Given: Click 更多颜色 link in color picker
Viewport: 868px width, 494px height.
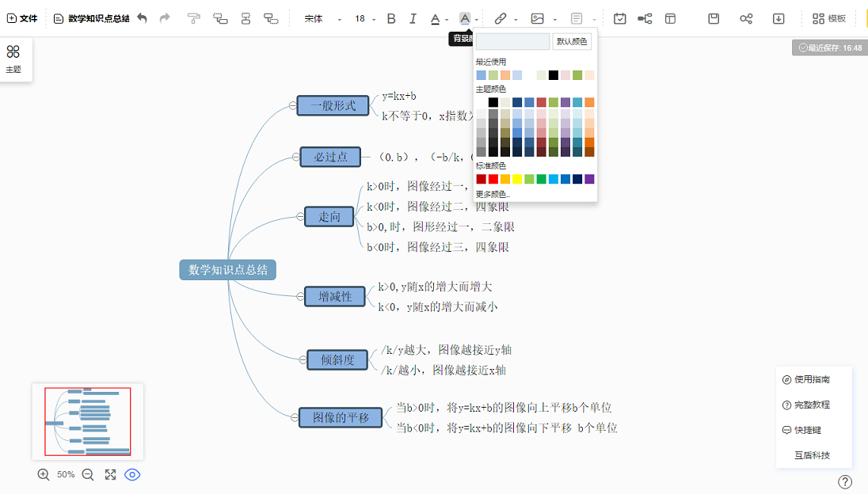Looking at the screenshot, I should click(x=493, y=194).
